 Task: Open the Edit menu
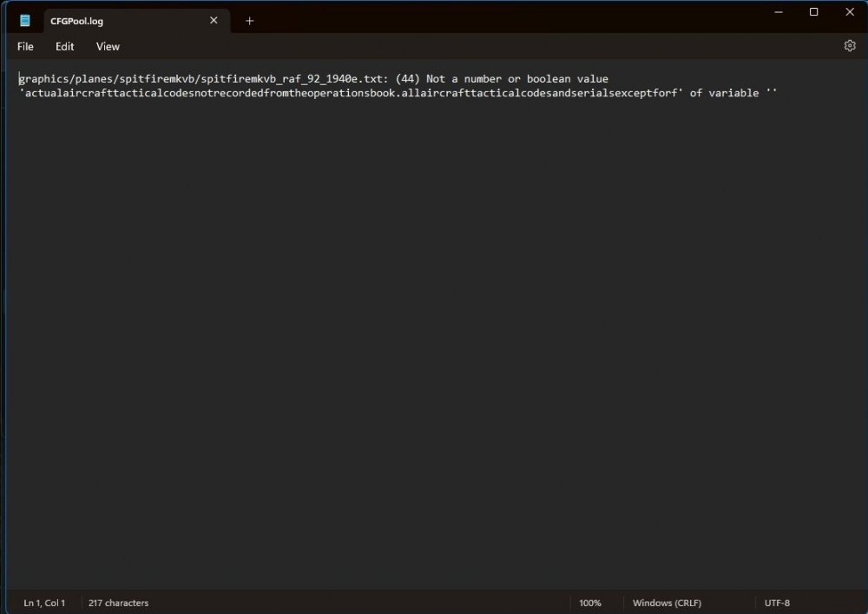pyautogui.click(x=65, y=46)
